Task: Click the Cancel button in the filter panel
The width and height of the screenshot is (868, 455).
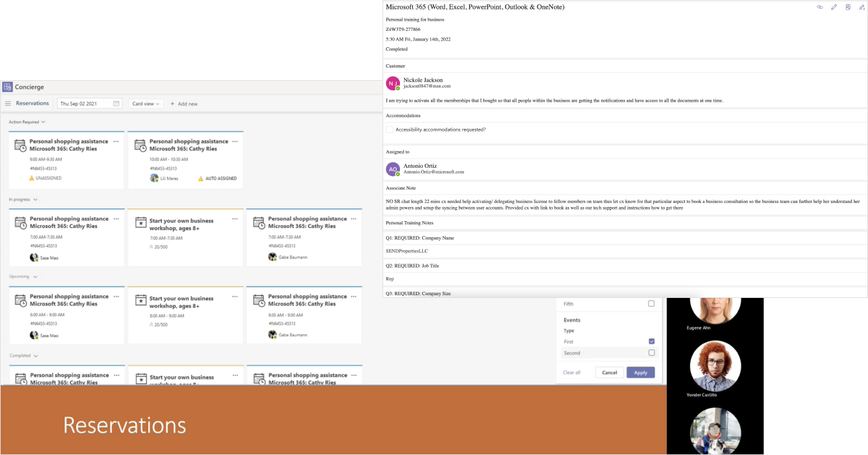Action: coord(609,372)
